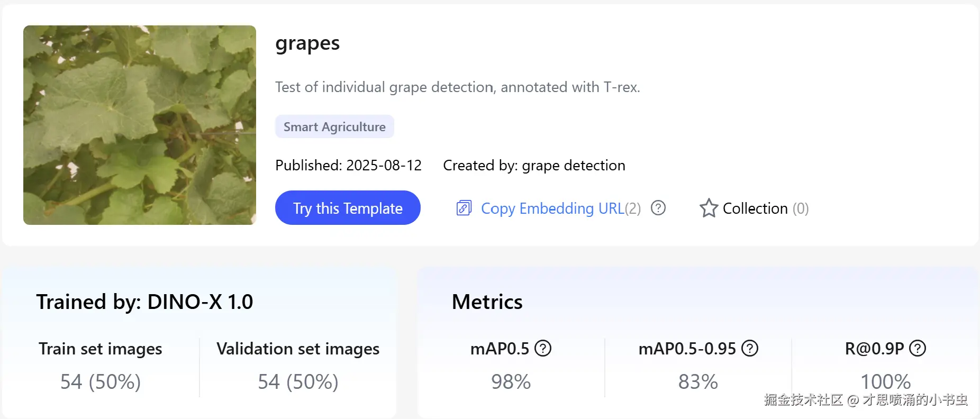Click the R@0.9P help question icon
Image resolution: width=980 pixels, height=419 pixels.
918,348
